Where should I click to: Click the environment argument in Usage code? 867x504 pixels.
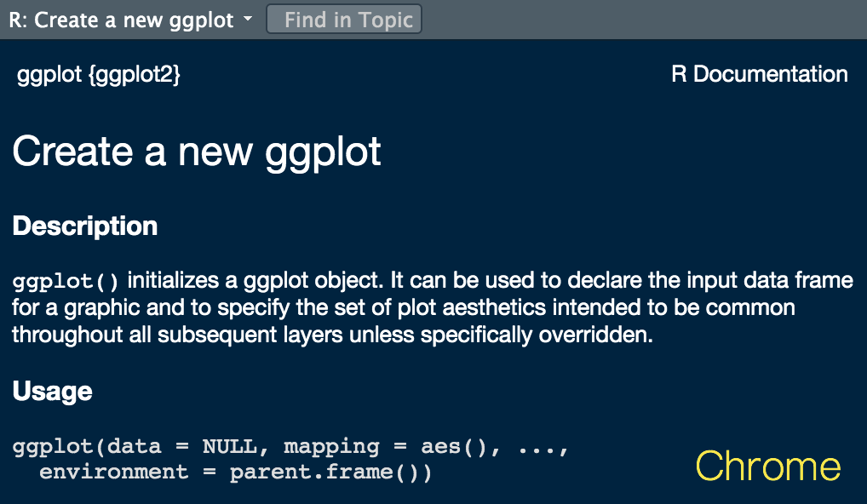113,472
